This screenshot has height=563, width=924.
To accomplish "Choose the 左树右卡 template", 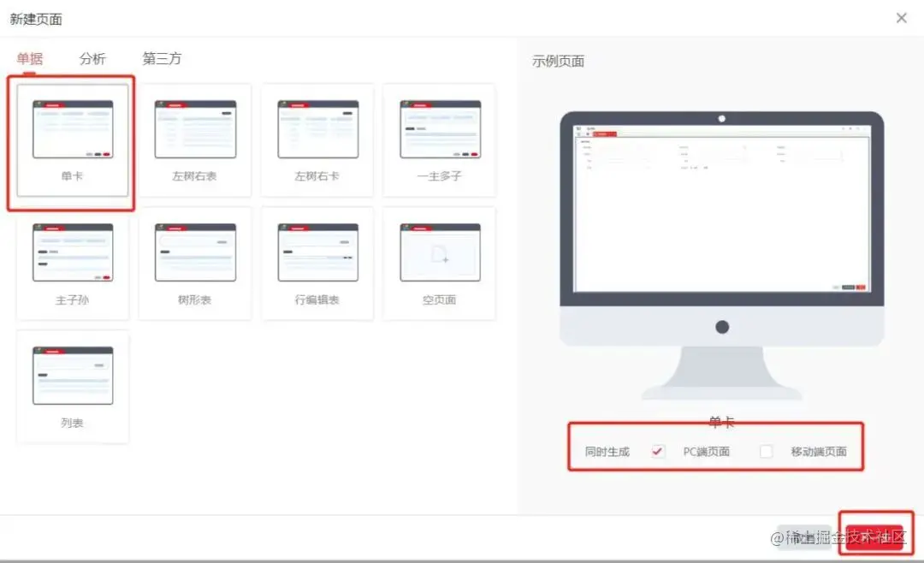I will click(x=317, y=137).
